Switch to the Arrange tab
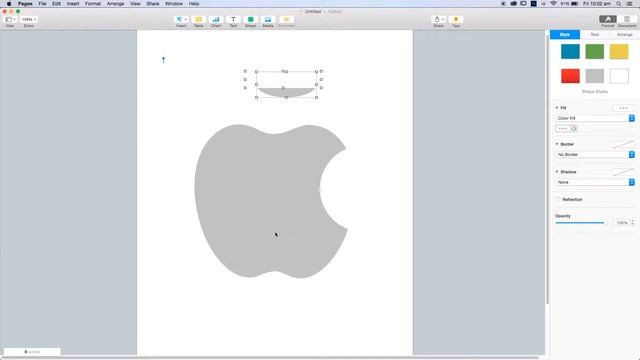The width and height of the screenshot is (640, 360). (624, 35)
